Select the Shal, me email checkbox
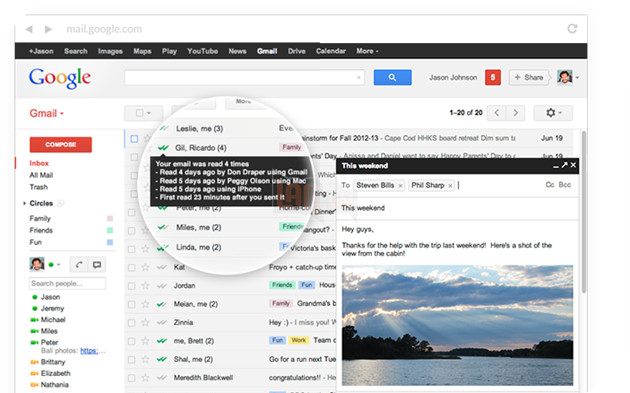Viewport: 630px width, 393px height. point(131,360)
